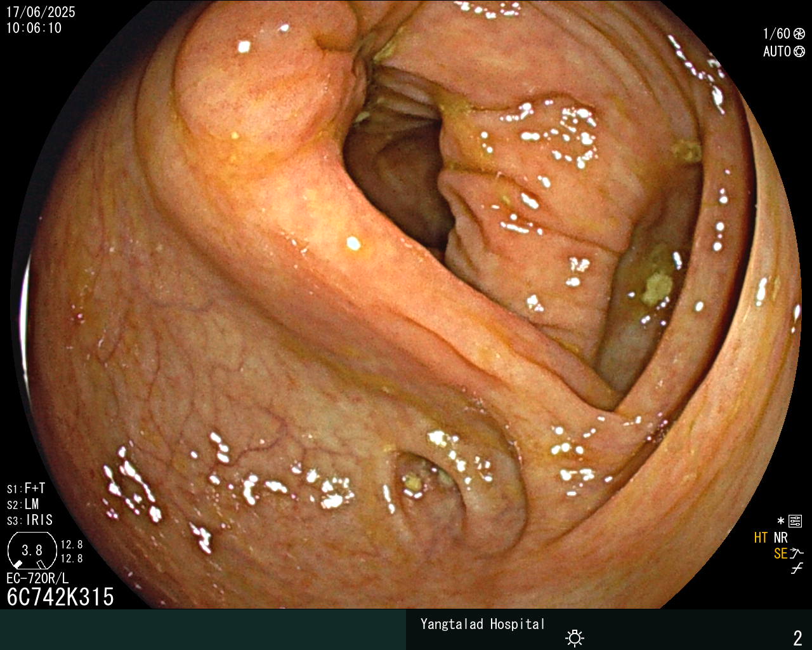
Task: Open the image adjustment sliders icon
Action: pos(795,521)
